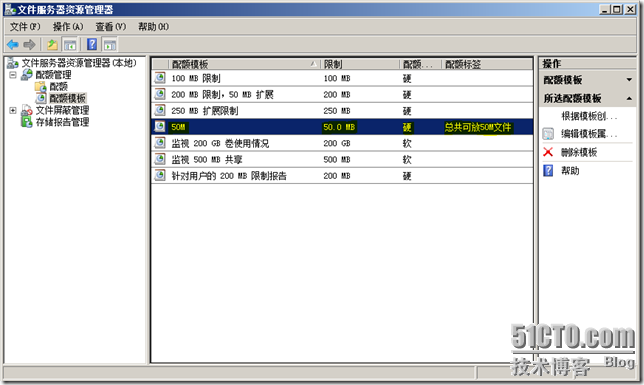Click the 所选配额模板 section header text

click(572, 98)
